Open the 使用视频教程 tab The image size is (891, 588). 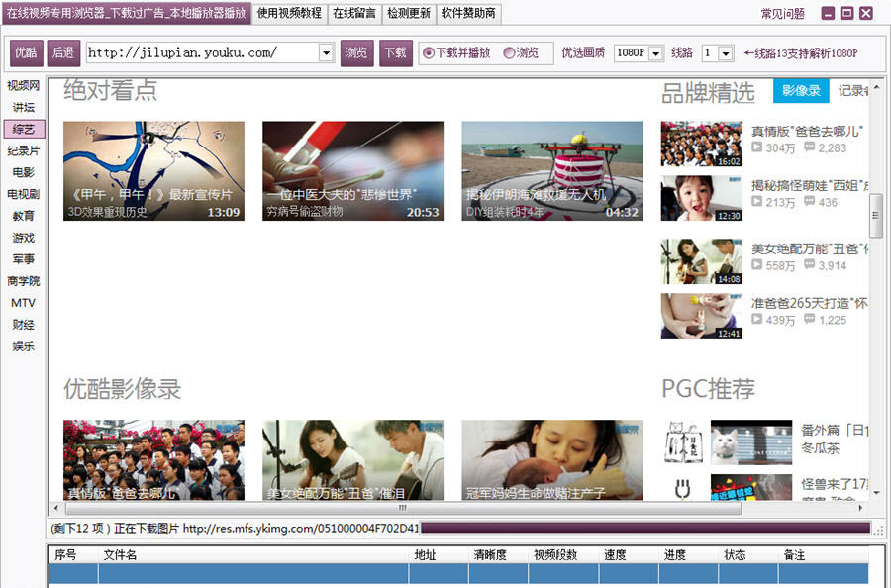coord(289,13)
